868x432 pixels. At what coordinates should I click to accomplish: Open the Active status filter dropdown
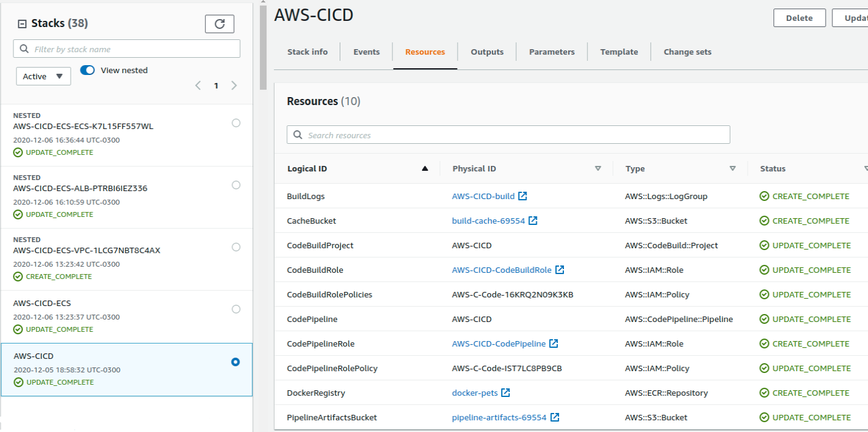(43, 76)
